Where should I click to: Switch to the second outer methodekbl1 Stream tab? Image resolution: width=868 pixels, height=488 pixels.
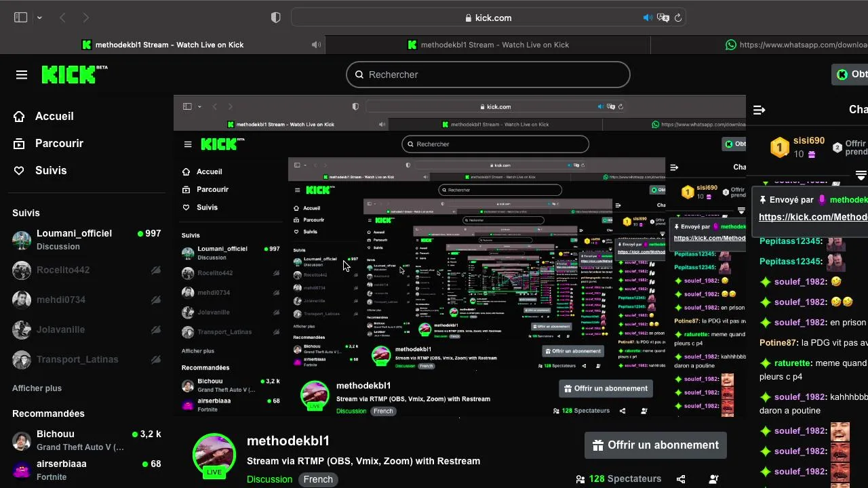(x=488, y=45)
